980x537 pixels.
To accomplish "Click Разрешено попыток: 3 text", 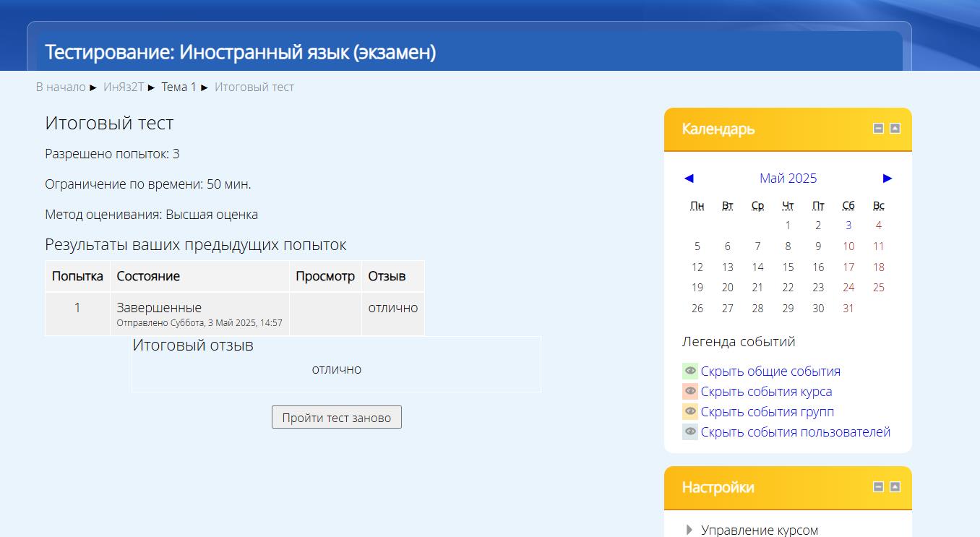I will tap(112, 154).
